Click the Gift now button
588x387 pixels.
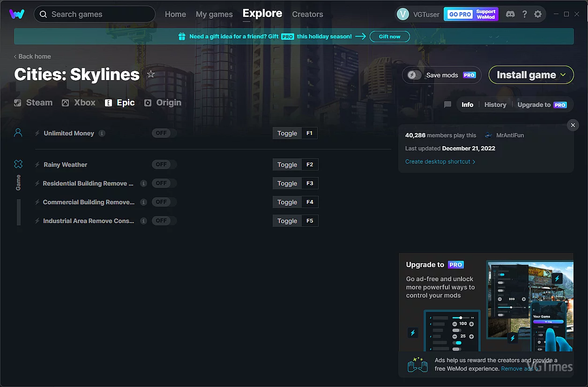pyautogui.click(x=390, y=37)
